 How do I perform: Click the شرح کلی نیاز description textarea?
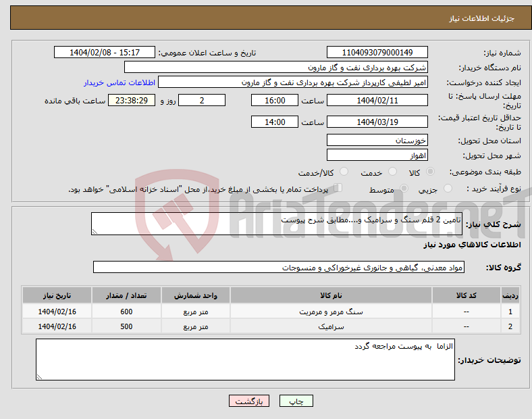click(x=277, y=224)
